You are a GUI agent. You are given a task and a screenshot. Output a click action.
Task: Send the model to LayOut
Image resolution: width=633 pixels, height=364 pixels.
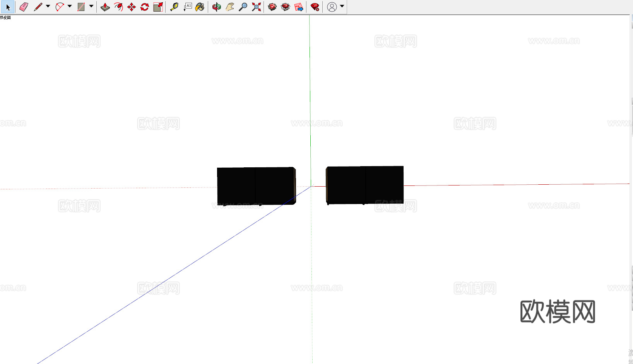click(299, 7)
